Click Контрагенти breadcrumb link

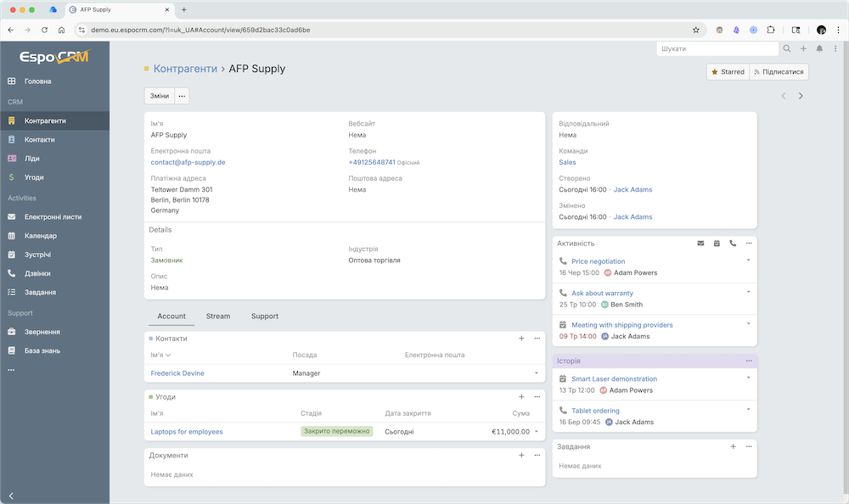pyautogui.click(x=185, y=69)
